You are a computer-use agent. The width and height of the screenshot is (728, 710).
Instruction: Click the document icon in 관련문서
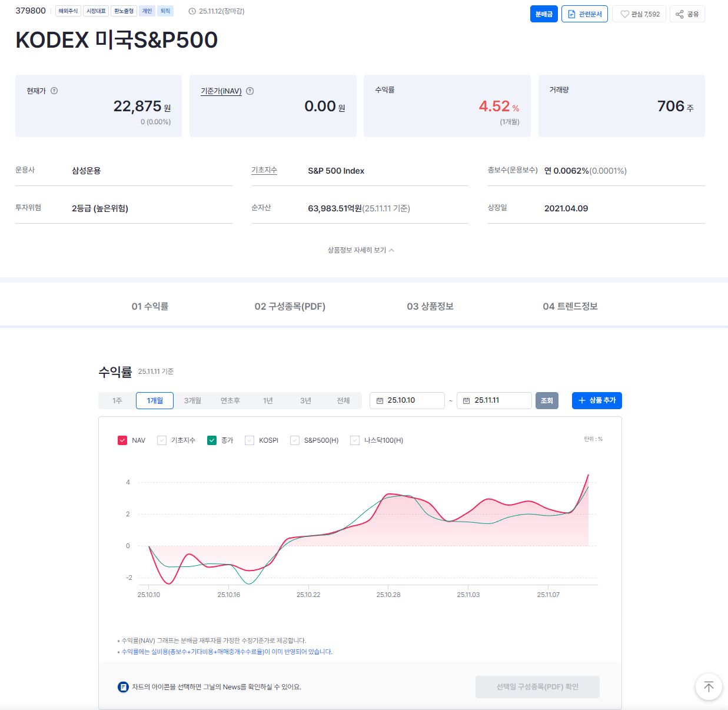(571, 14)
